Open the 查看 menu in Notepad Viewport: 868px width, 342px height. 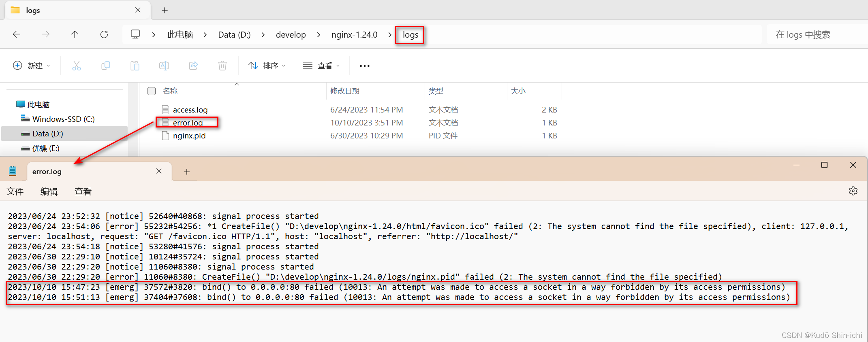[x=83, y=191]
